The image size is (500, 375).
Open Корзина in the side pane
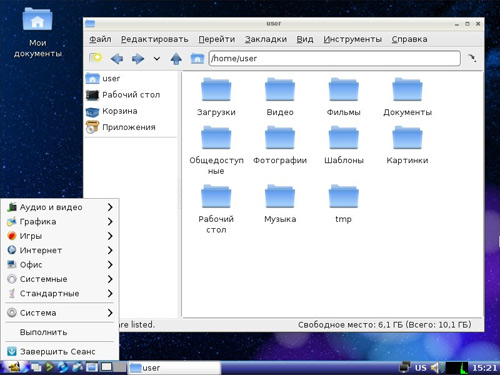(131, 111)
